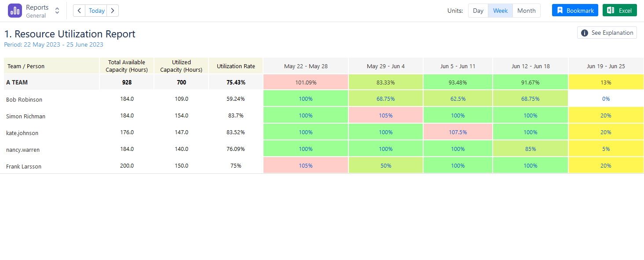
Task: Select the Week units option
Action: pyautogui.click(x=500, y=11)
